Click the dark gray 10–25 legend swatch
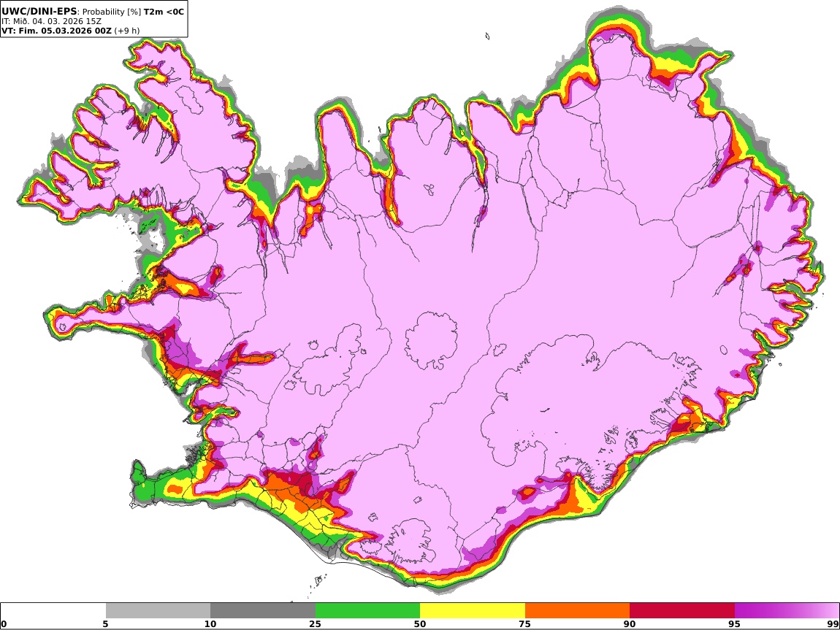Viewport: 840px width, 630px height. tap(263, 611)
